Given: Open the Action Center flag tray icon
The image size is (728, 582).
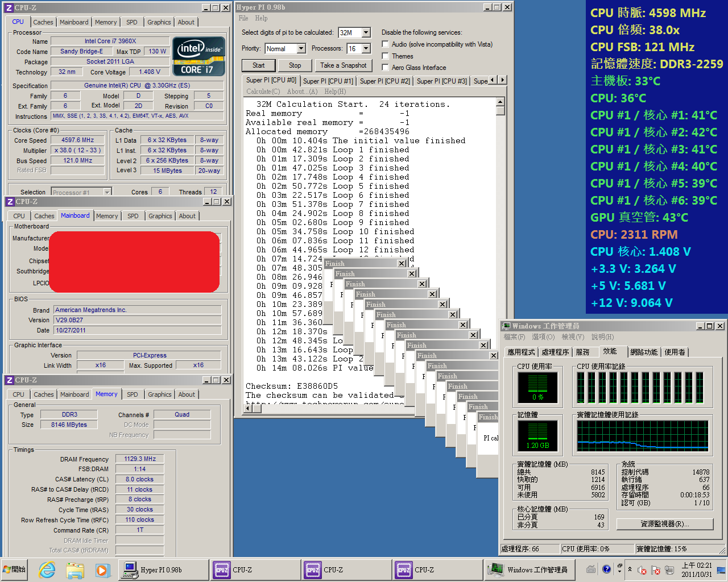Looking at the screenshot, I should [x=655, y=569].
